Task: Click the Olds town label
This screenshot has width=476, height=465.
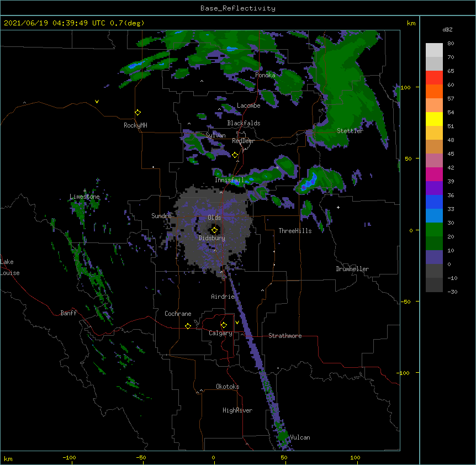Action: [x=214, y=218]
